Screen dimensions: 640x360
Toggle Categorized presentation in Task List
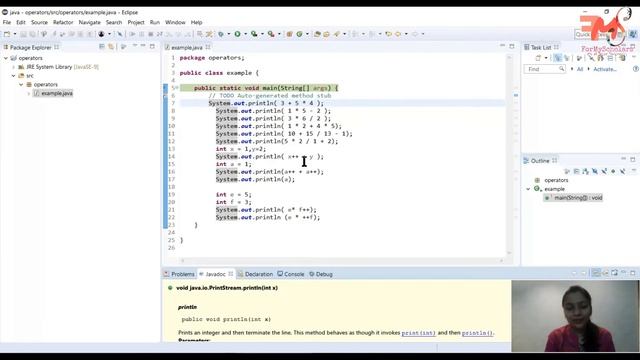(558, 58)
